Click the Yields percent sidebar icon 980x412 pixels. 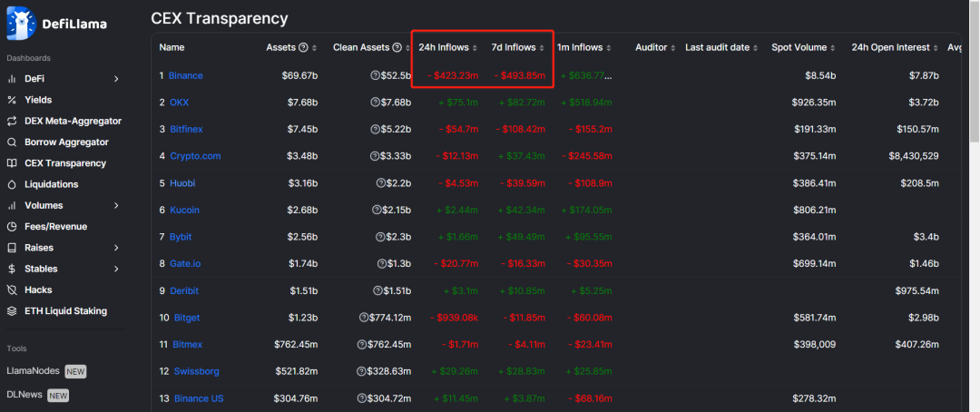11,100
